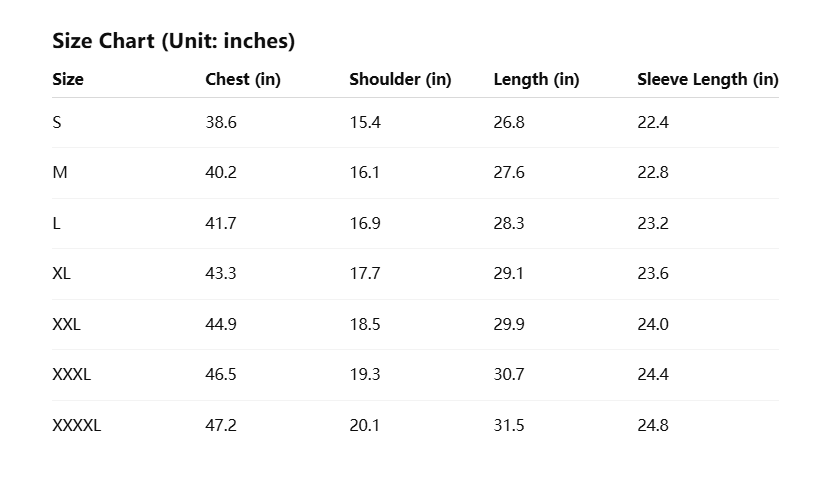Click the Size column header
828x480 pixels.
coord(68,80)
